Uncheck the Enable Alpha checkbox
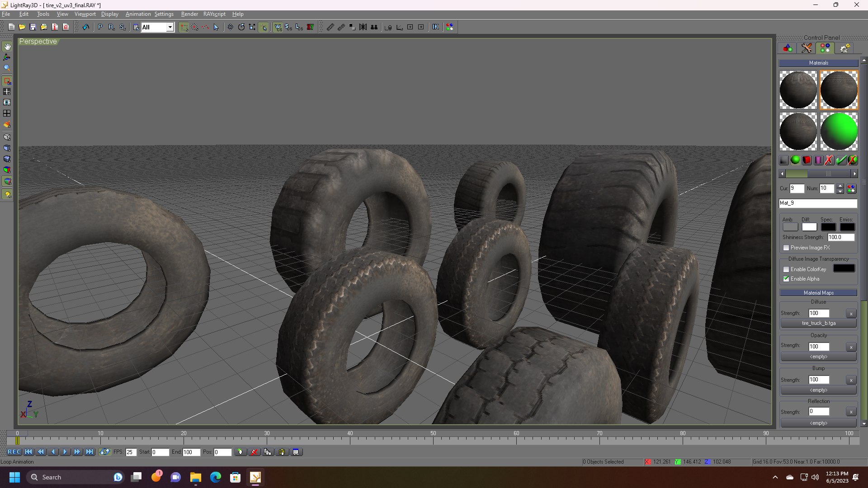This screenshot has width=868, height=488. coord(786,279)
